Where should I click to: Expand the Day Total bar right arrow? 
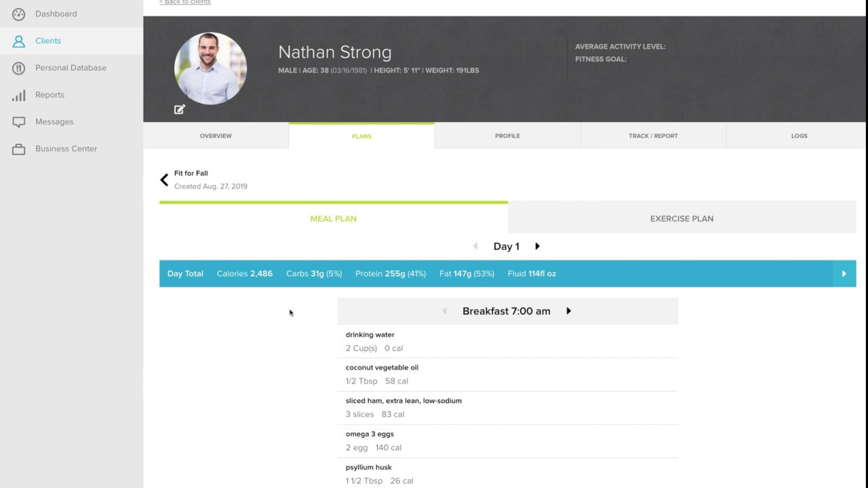point(844,274)
